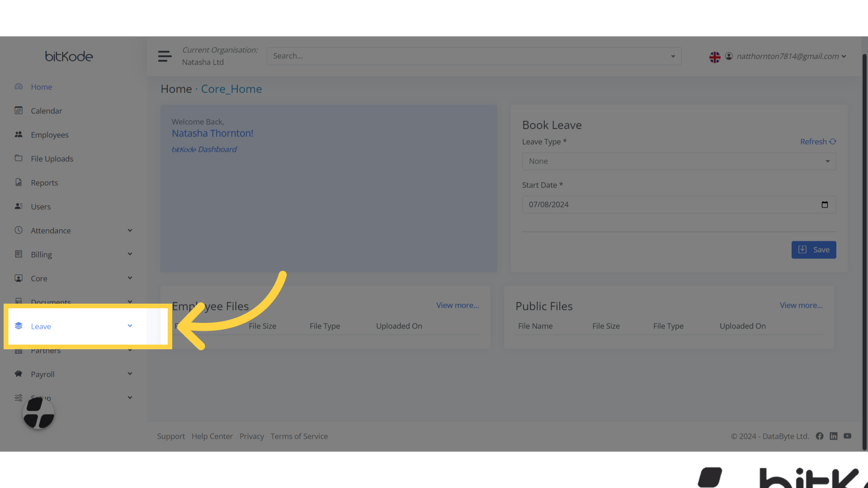Expand the Leave sidebar section
Viewport: 868px width, 488px height.
[x=130, y=326]
